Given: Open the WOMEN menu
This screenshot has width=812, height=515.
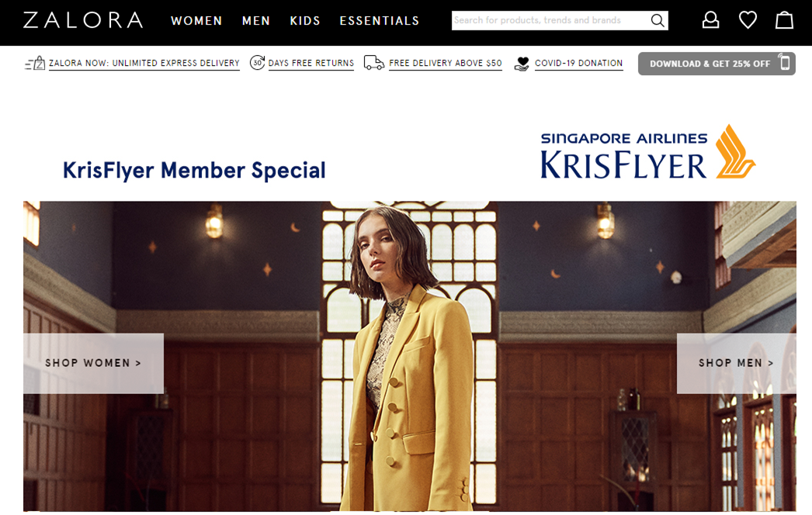Looking at the screenshot, I should 196,21.
